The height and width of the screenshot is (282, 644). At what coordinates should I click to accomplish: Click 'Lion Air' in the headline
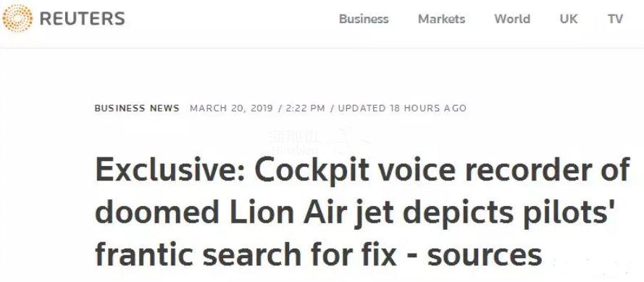288,212
